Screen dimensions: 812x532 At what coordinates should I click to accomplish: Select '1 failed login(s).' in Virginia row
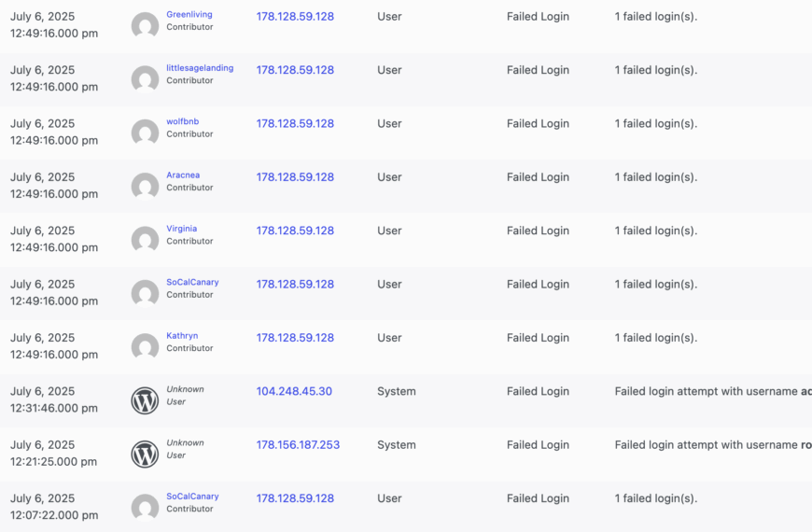coord(655,231)
